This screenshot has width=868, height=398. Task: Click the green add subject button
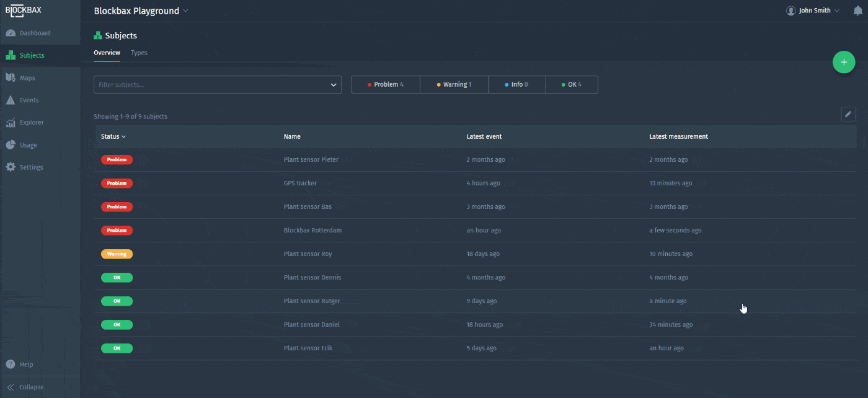coord(843,62)
